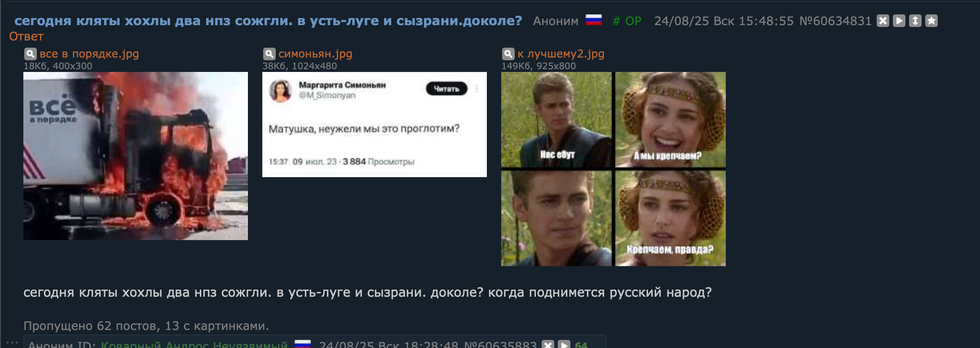Click the hide-thread X icon on the OP post
This screenshot has height=348, width=980.
(883, 21)
